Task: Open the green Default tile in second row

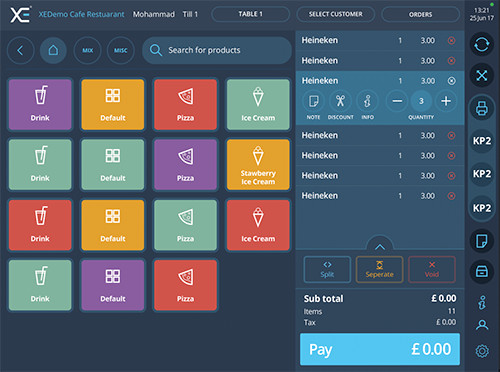Action: click(113, 165)
